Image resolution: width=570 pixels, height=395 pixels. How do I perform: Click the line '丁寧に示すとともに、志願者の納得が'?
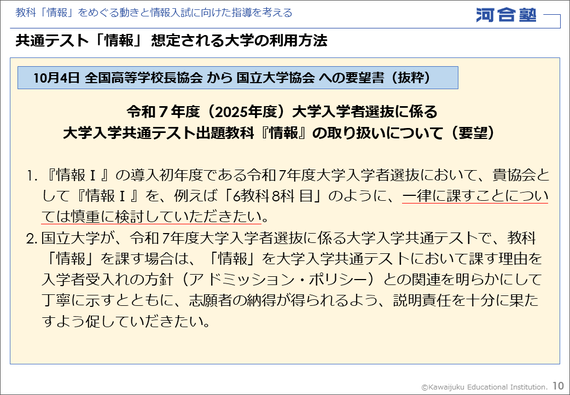tap(290, 300)
